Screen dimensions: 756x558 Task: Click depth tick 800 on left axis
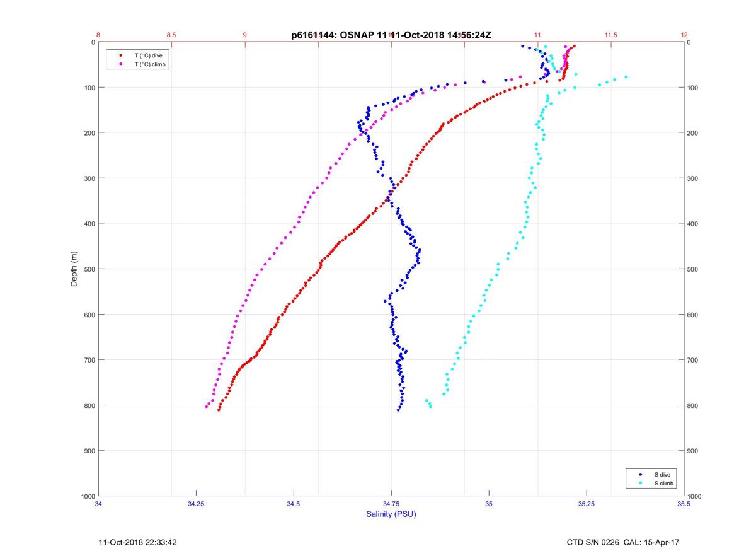click(89, 405)
